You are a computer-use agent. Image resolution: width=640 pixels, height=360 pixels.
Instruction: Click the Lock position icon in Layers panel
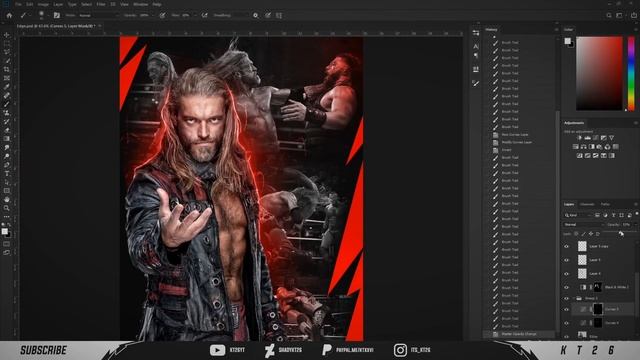click(591, 234)
